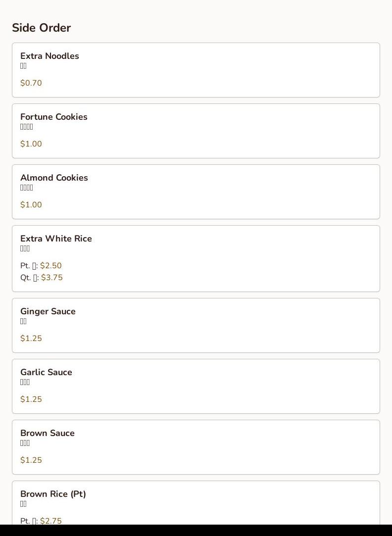Pick the Pt. $2.50 Extra White Rice price
Viewport: 392px width, 536px height.
pos(50,266)
